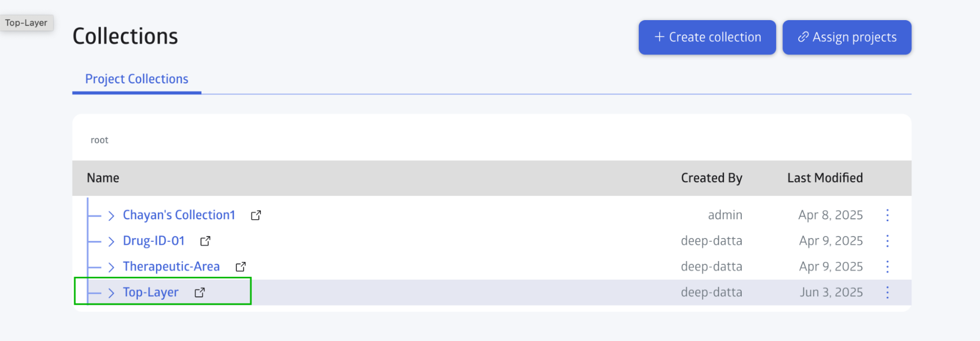Open Chayan's Collection1 external link icon

click(x=256, y=215)
